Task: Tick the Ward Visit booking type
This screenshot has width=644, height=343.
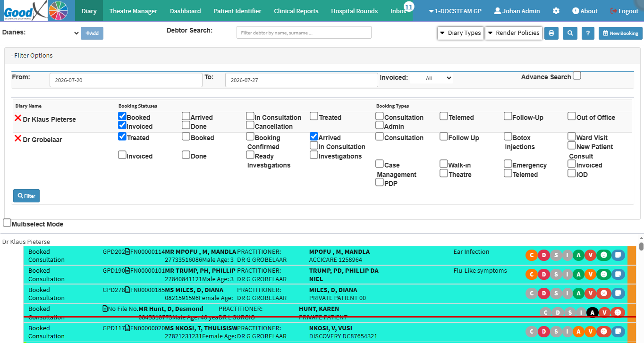Action: [572, 136]
